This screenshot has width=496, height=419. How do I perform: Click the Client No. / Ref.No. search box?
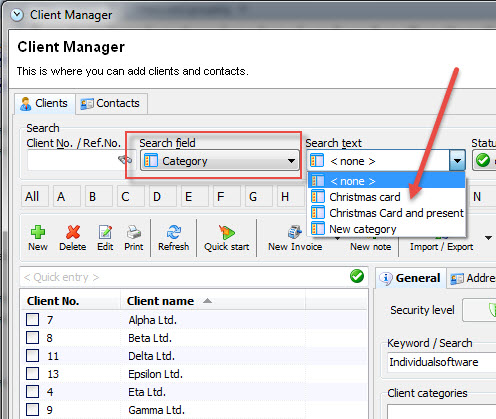(x=74, y=160)
